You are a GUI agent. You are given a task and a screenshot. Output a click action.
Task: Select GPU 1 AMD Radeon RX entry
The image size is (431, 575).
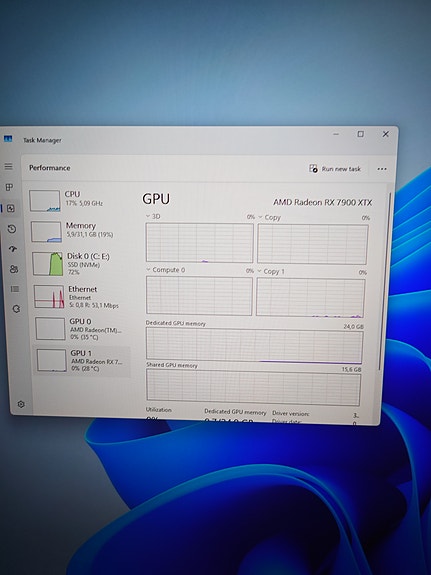tap(82, 360)
